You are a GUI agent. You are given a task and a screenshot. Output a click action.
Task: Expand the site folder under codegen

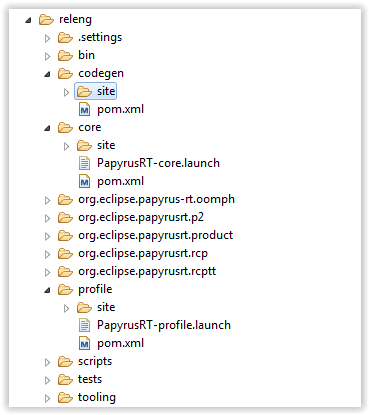66,92
